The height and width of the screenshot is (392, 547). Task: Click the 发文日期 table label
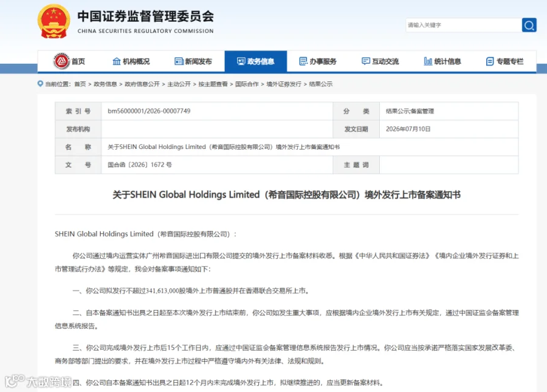356,129
